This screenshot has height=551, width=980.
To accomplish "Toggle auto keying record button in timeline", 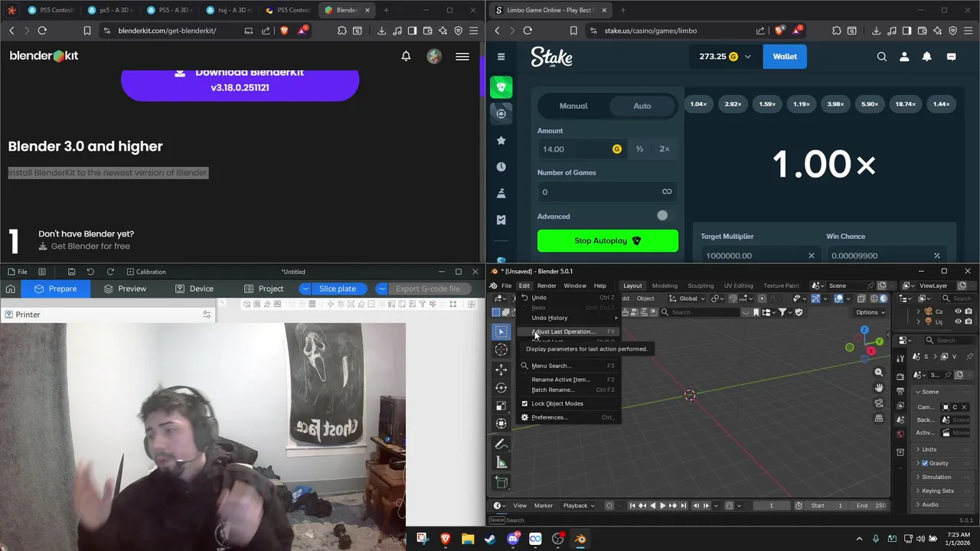I will pos(609,506).
